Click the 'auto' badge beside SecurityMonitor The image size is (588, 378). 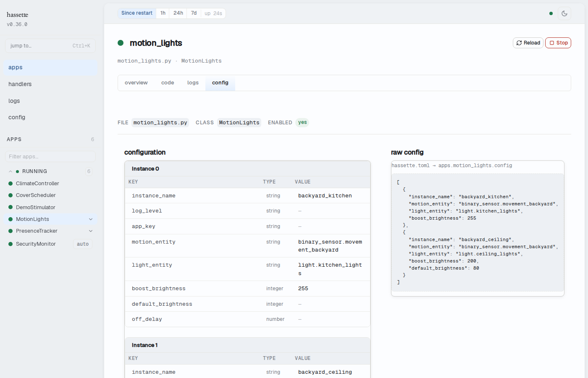(x=83, y=244)
